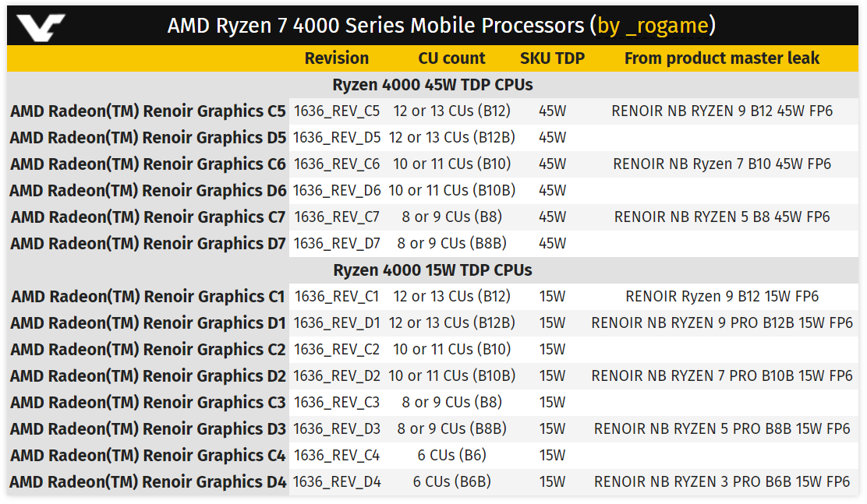Viewport: 867px width, 504px height.
Task: Select Renoir Graphics D4 row label
Action: [148, 482]
